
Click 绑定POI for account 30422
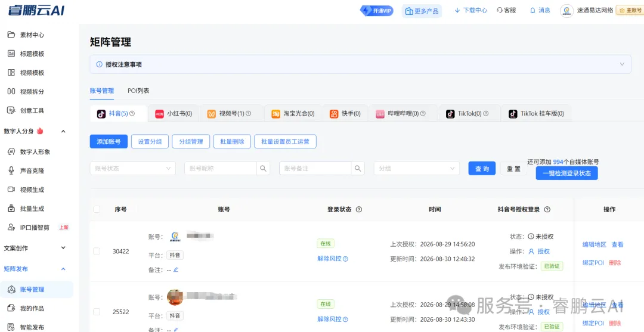pos(593,263)
